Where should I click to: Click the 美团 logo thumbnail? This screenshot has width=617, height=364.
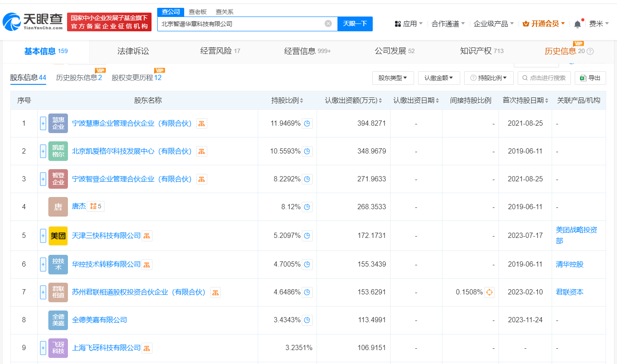58,236
